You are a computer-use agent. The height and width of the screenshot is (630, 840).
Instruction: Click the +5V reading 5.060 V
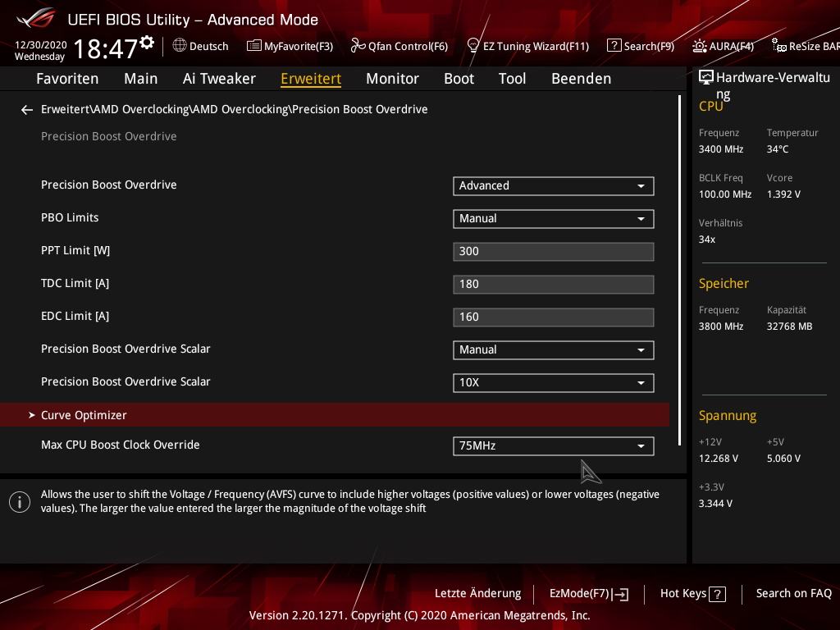pyautogui.click(x=783, y=459)
